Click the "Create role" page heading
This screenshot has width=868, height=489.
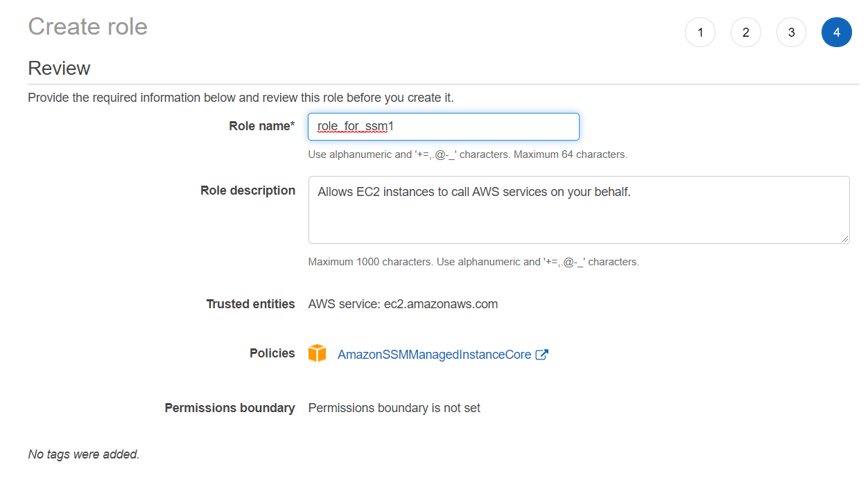click(x=87, y=27)
